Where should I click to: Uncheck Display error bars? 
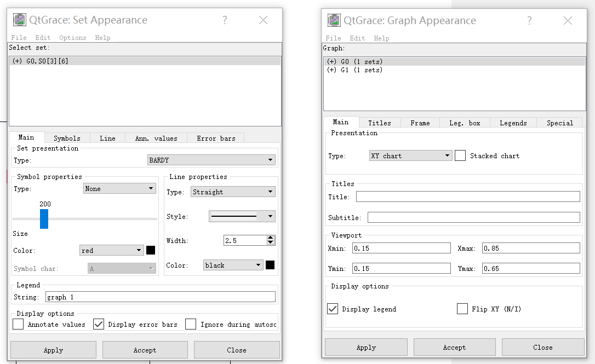pos(99,323)
